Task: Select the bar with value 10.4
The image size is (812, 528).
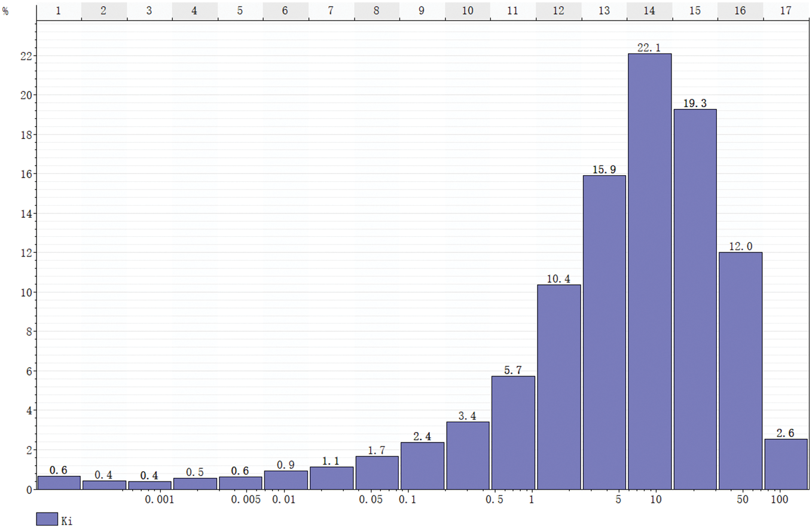Action: tap(558, 387)
